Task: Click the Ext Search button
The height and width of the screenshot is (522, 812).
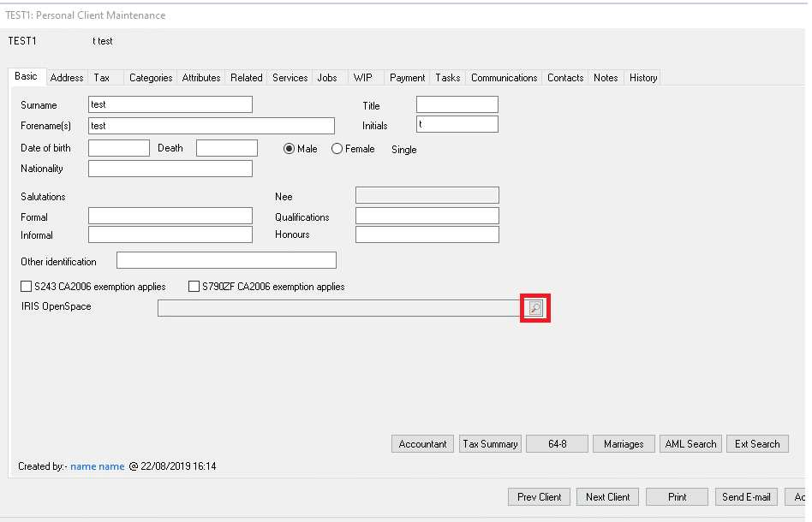Action: [x=757, y=443]
